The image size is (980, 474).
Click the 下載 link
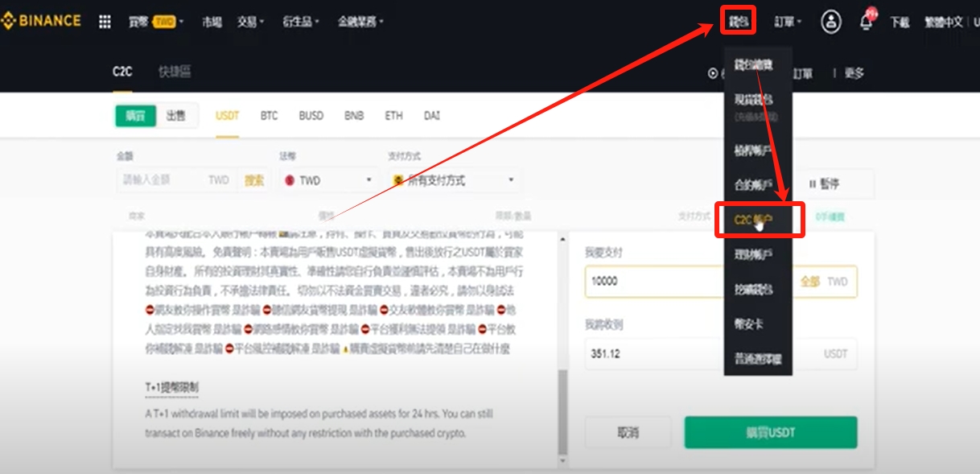(x=900, y=22)
